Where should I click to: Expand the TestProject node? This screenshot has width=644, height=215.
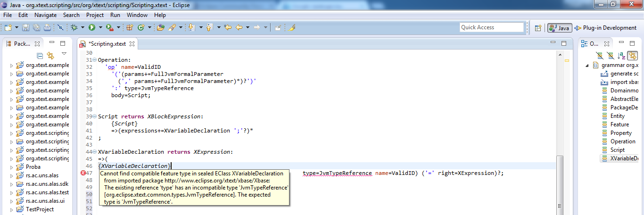tap(12, 209)
